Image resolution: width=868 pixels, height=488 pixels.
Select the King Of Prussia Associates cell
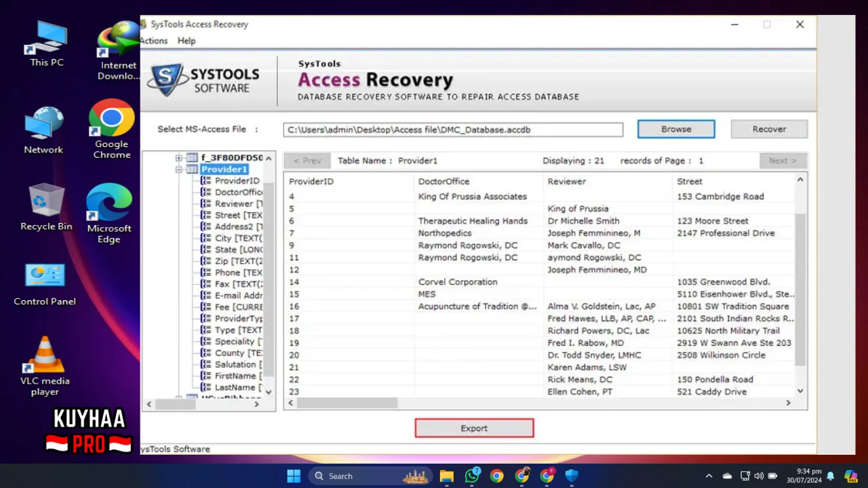point(473,197)
